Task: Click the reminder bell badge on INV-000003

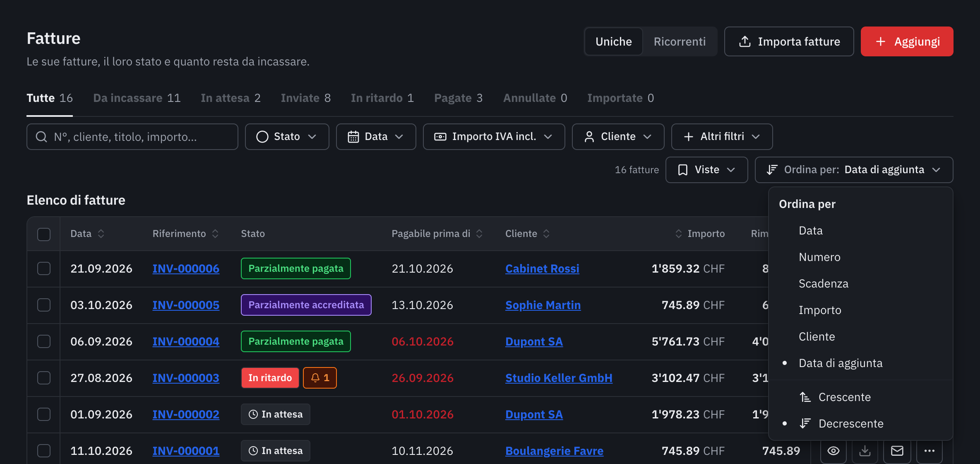Action: coord(320,378)
